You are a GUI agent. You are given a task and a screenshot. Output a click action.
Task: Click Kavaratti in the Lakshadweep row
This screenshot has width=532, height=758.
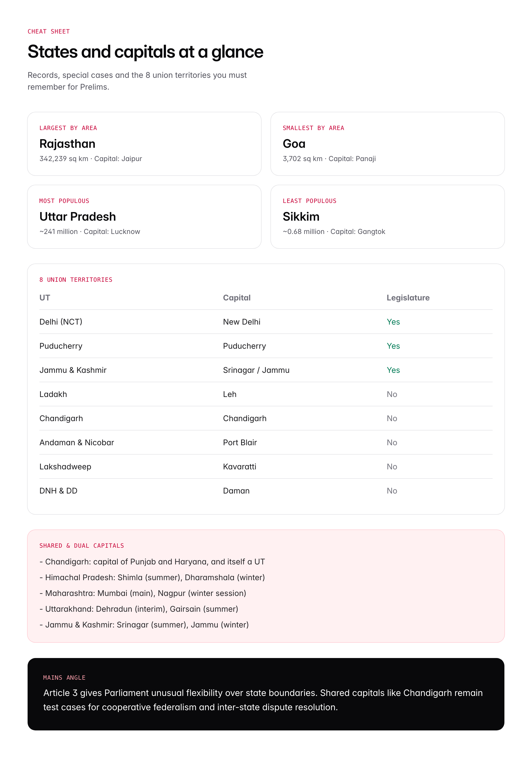239,466
